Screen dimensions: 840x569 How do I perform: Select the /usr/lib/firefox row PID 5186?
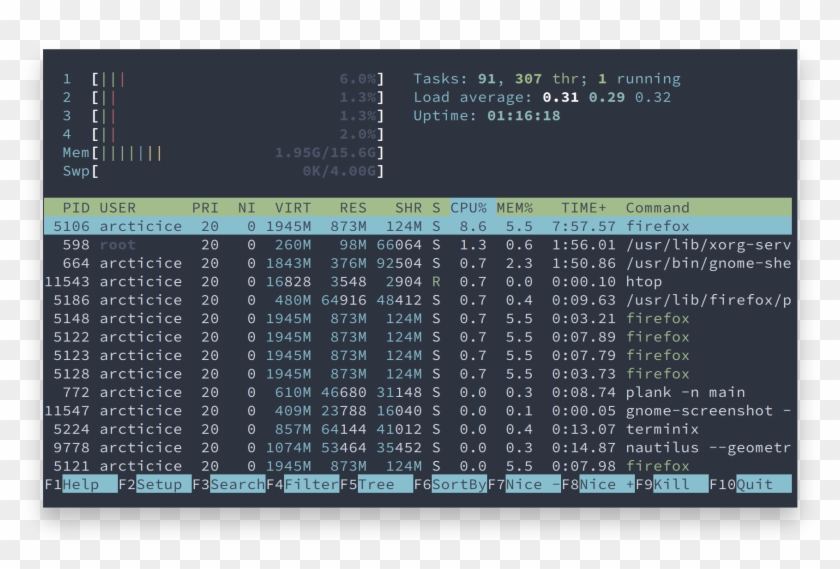pos(418,300)
